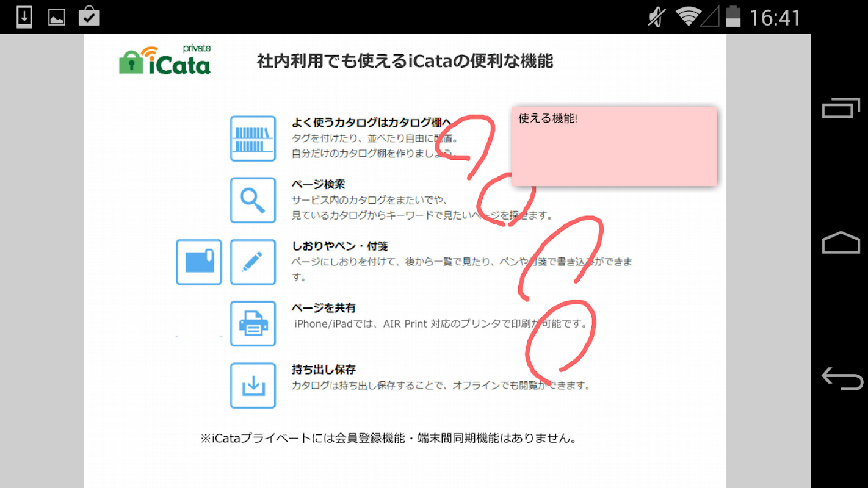Tap the AIR Print printer description text
The image size is (868, 488).
click(x=441, y=324)
